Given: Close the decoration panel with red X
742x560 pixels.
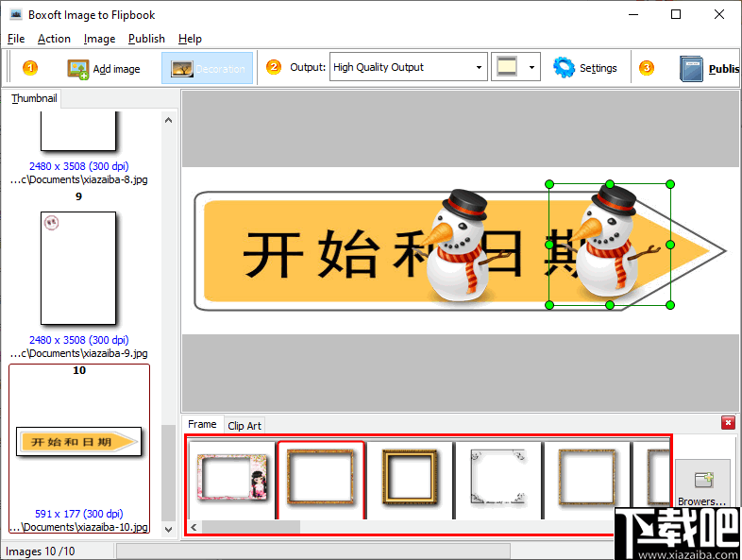Looking at the screenshot, I should [x=728, y=422].
